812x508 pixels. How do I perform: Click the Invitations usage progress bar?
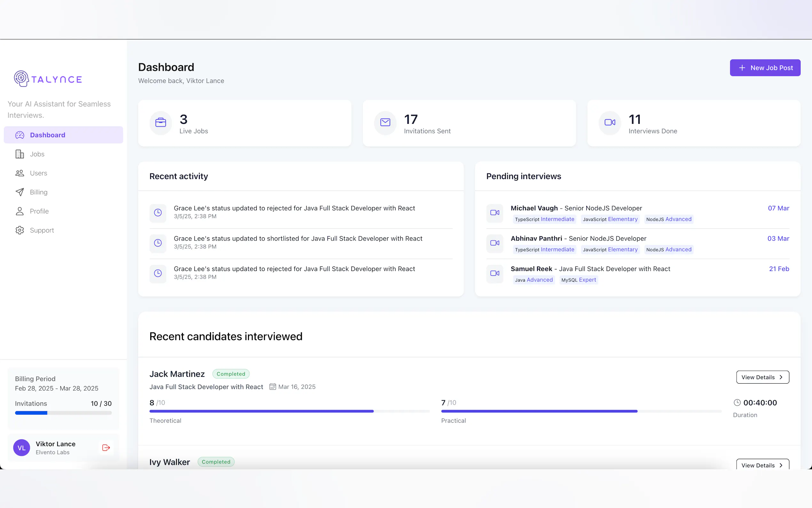tap(63, 413)
